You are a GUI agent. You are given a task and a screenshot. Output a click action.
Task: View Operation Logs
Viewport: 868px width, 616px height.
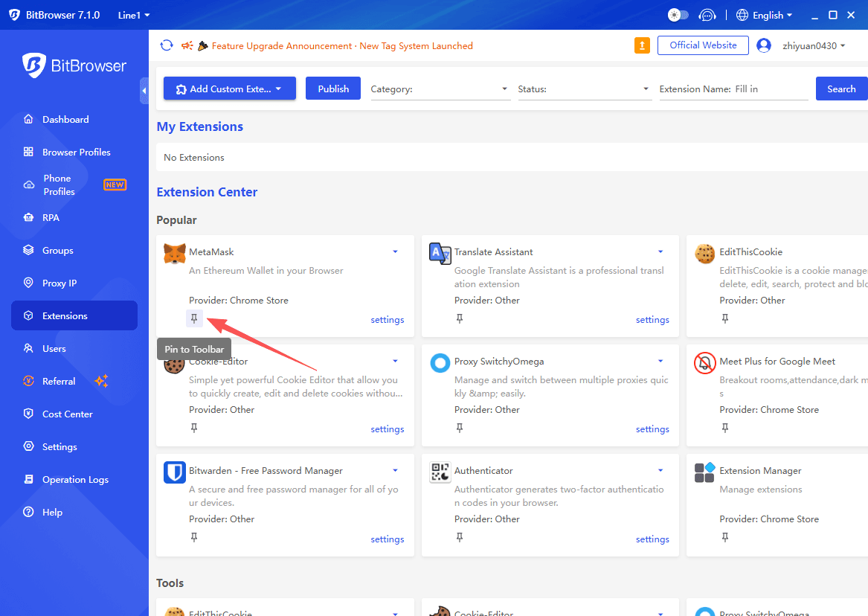click(x=77, y=479)
